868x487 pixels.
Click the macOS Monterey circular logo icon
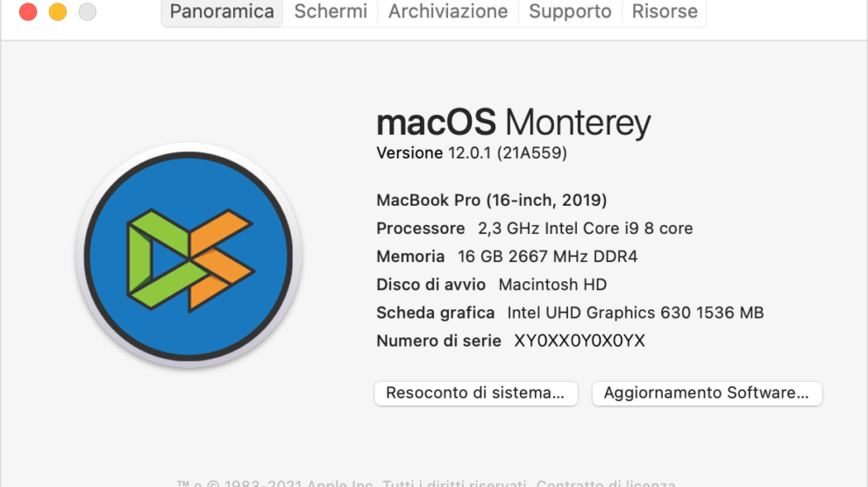pos(189,255)
